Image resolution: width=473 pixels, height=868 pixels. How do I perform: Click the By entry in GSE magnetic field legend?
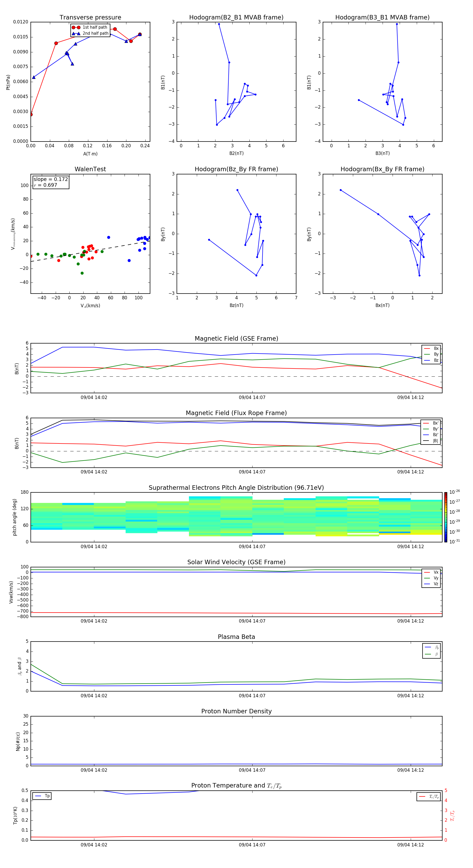click(431, 354)
